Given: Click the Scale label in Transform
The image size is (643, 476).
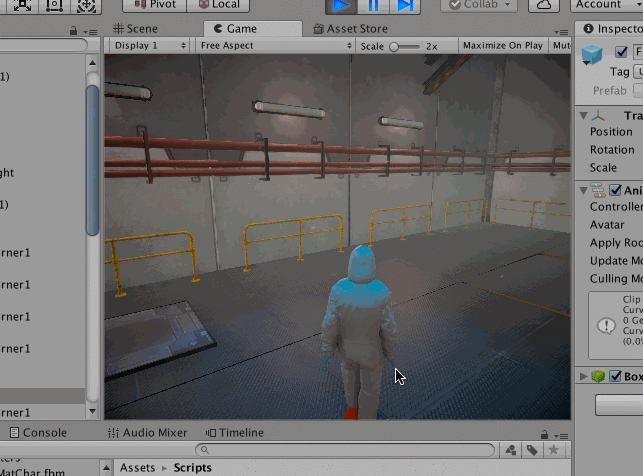Looking at the screenshot, I should [603, 168].
